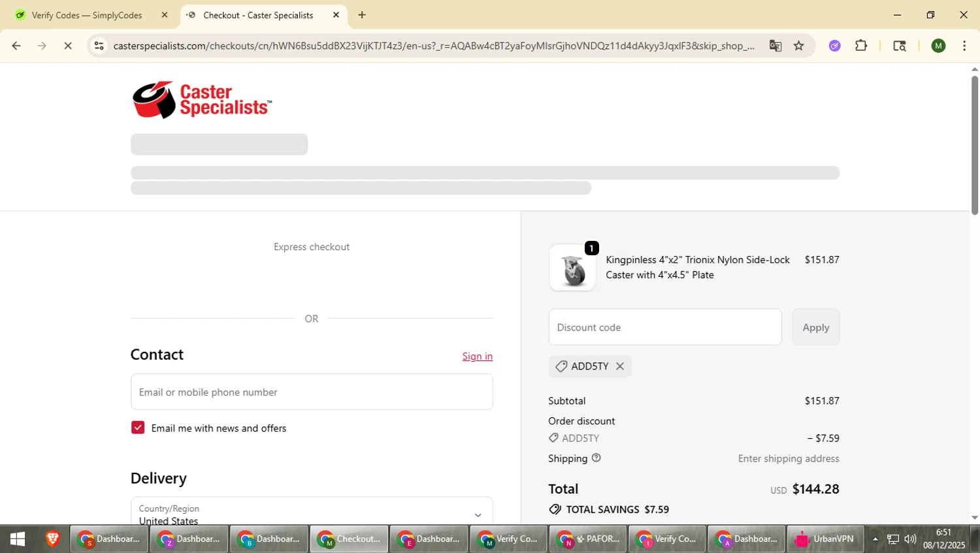This screenshot has width=980, height=553.
Task: Click the TOTAL SAVINGS $7.59 text
Action: [617, 509]
